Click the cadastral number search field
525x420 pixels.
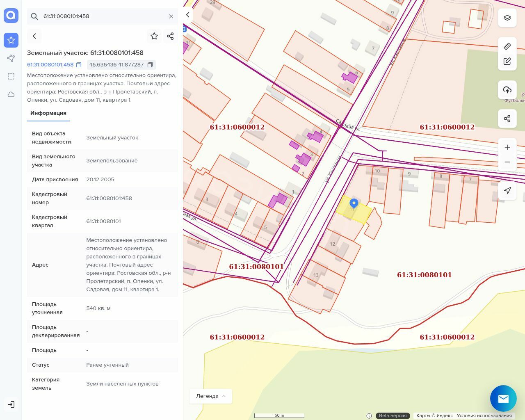point(103,16)
